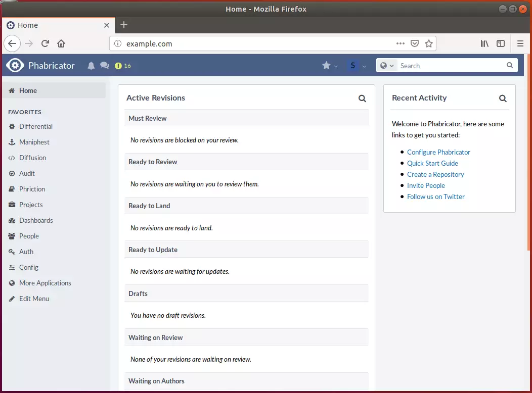The image size is (532, 393).
Task: Click the Must Review section header
Action: (246, 118)
